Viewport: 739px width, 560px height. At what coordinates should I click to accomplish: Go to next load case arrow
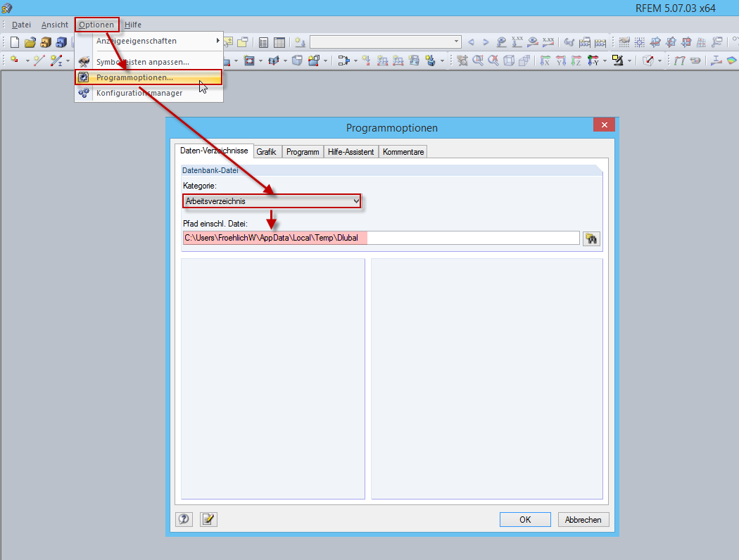pos(486,42)
